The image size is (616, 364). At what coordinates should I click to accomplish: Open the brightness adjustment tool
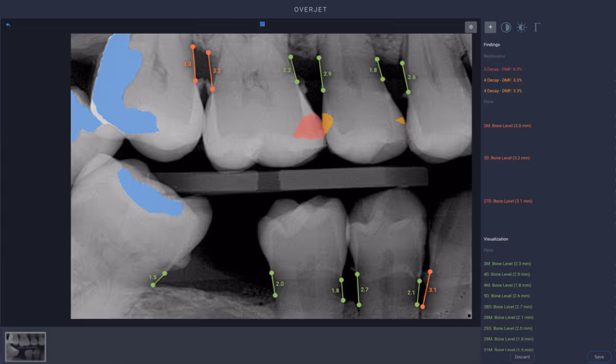(522, 27)
